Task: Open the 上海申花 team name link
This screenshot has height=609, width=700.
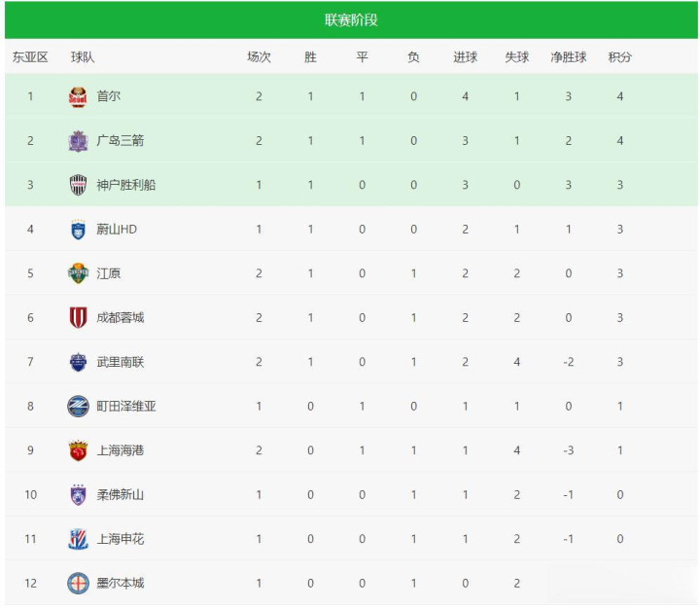Action: 121,539
